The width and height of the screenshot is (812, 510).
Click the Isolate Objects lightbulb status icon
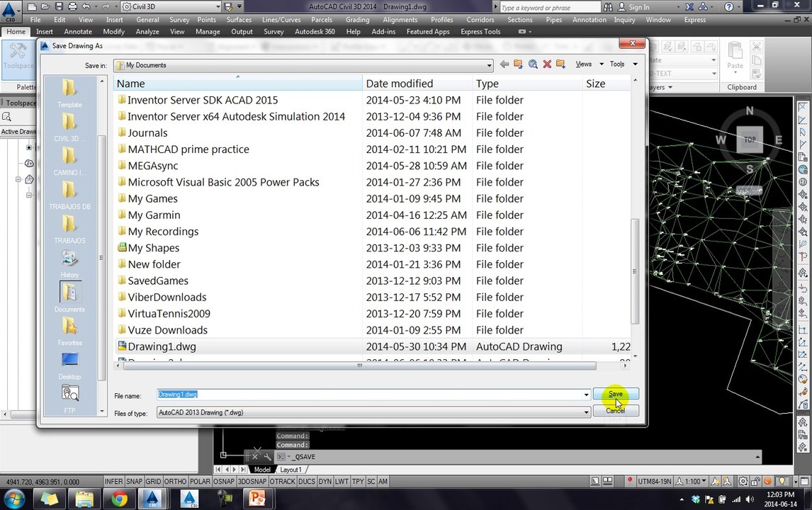coord(782,481)
